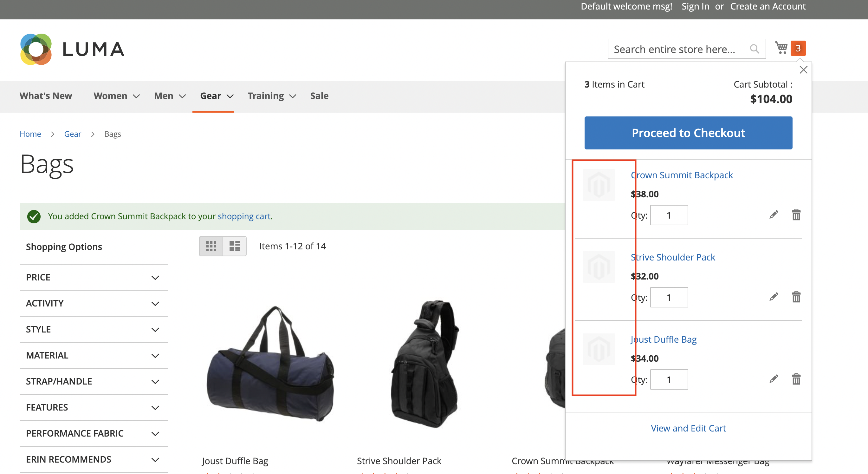Expand the PRICE filter
868x474 pixels.
coord(93,277)
